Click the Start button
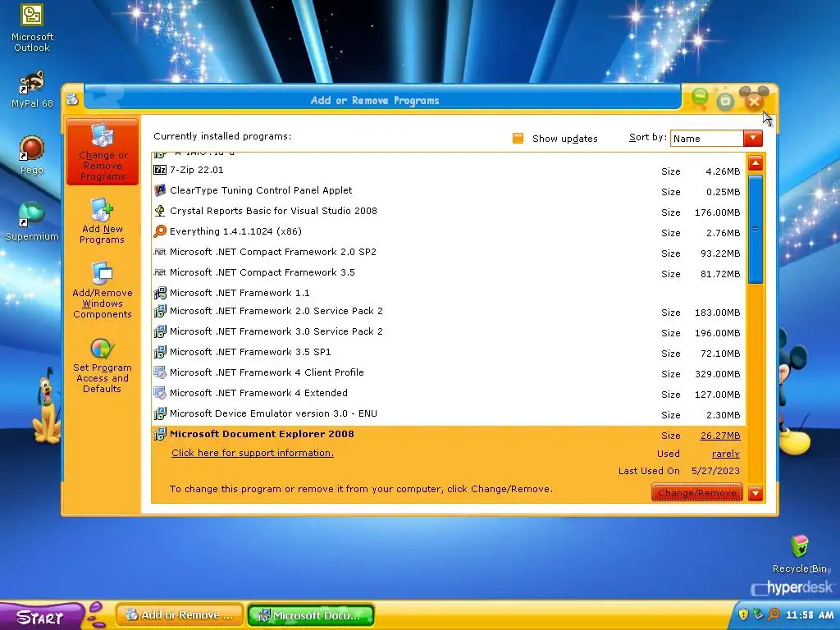 [41, 616]
